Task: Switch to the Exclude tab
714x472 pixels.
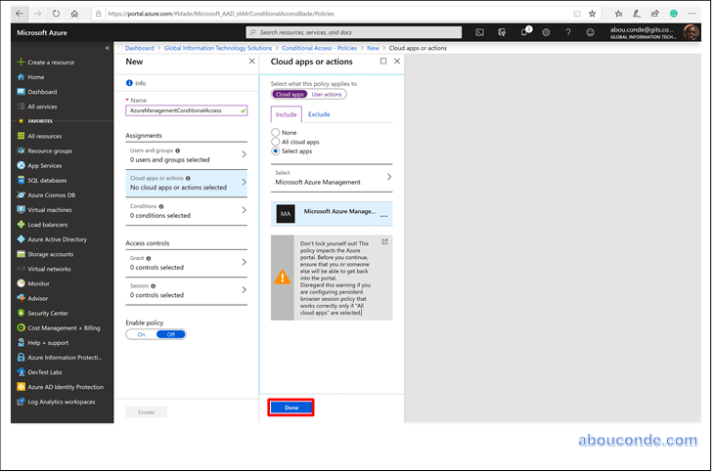Action: tap(318, 115)
